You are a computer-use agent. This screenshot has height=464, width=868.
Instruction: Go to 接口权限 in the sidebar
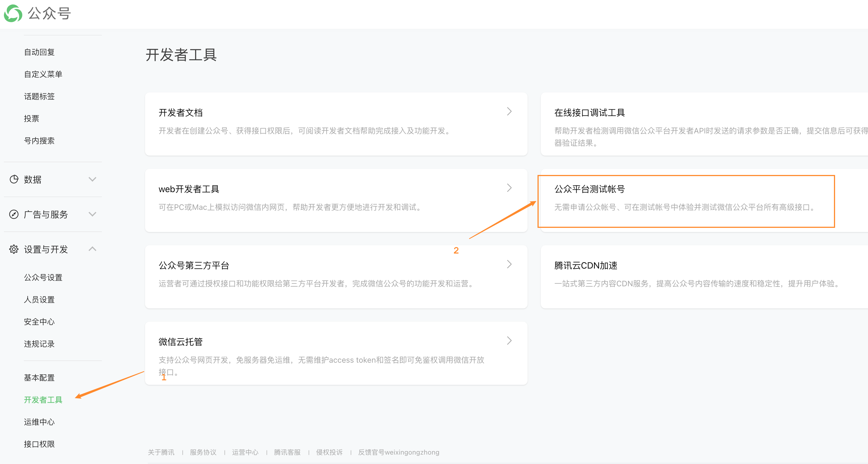39,444
